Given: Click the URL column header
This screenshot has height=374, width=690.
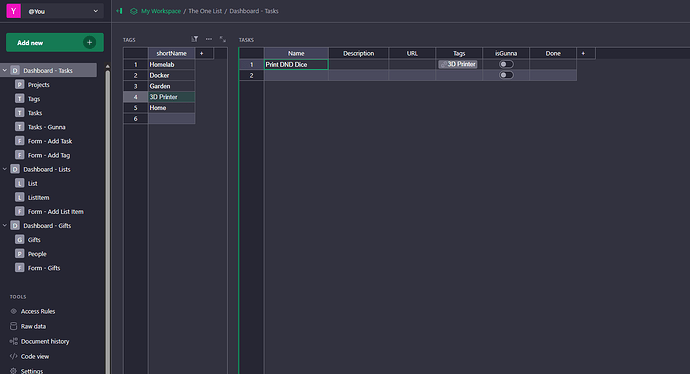Looking at the screenshot, I should coord(412,53).
